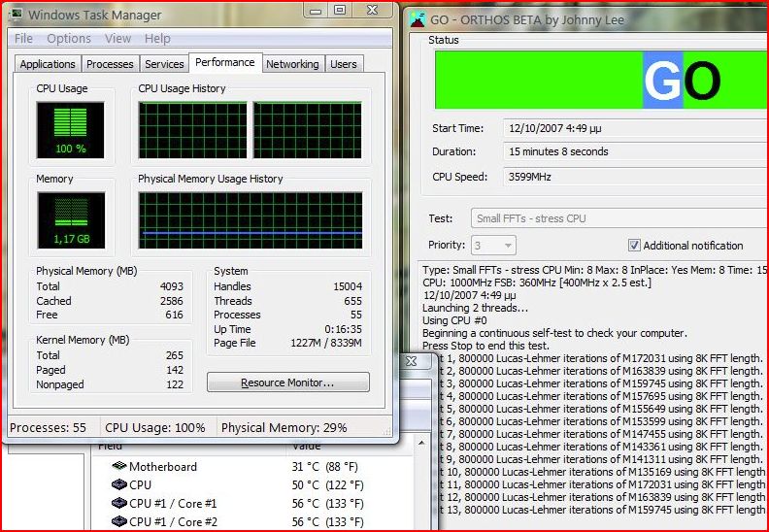Select the CPU temperature row icon

[119, 484]
